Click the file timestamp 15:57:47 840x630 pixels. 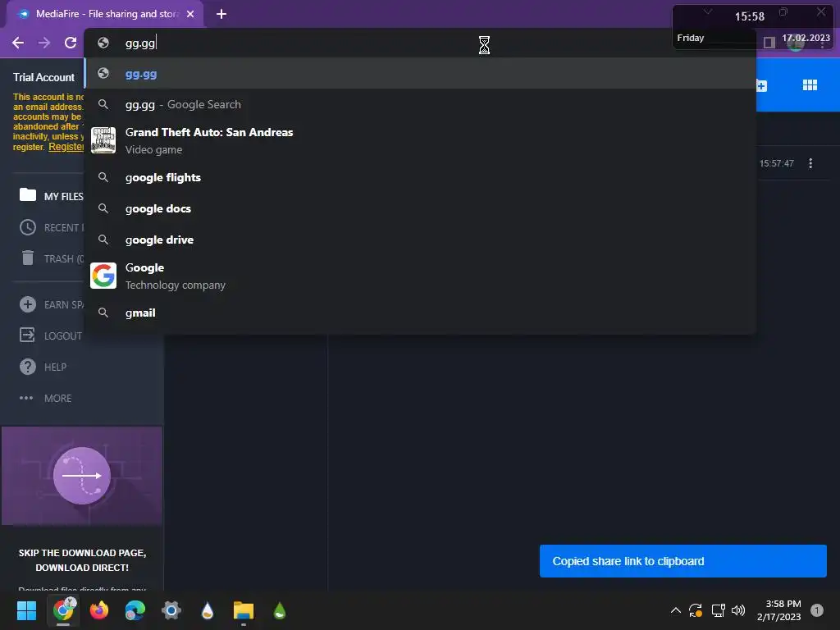coord(776,163)
